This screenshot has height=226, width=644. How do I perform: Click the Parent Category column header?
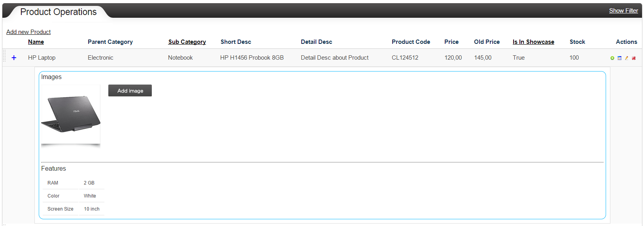coord(110,42)
